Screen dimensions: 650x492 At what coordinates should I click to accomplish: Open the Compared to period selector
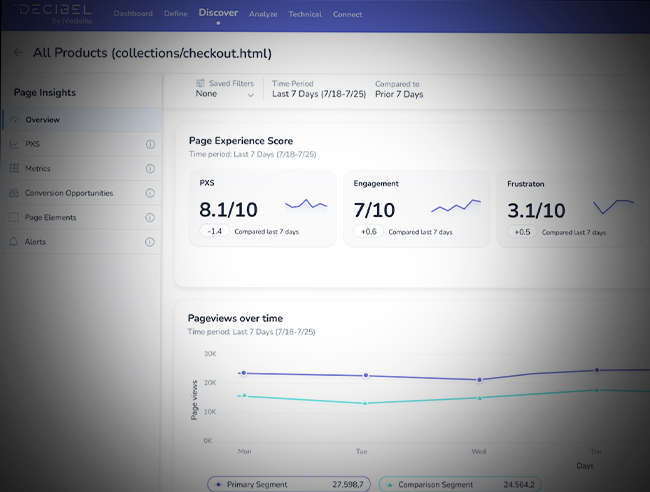click(x=399, y=94)
